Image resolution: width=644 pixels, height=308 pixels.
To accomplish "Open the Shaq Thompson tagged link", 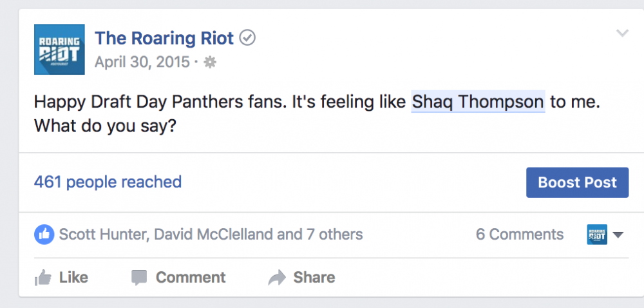I will (x=478, y=102).
